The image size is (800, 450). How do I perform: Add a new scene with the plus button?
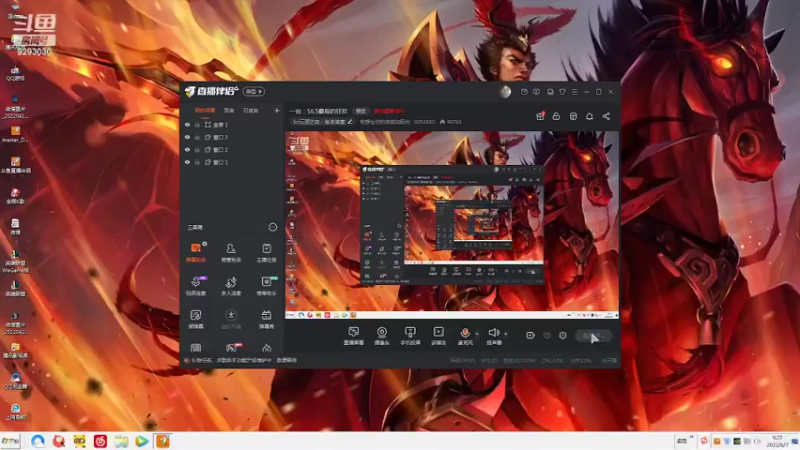(277, 110)
